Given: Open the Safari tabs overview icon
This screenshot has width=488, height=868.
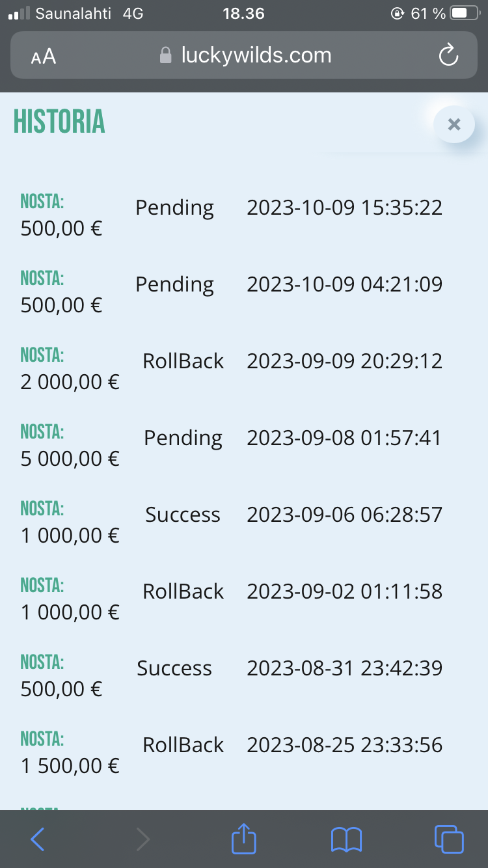Looking at the screenshot, I should click(x=449, y=839).
